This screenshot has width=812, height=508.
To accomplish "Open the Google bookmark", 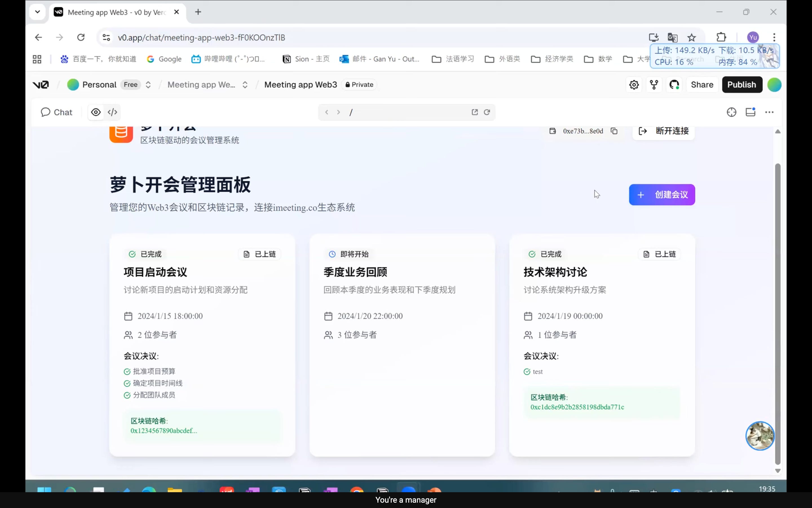I will pos(164,59).
